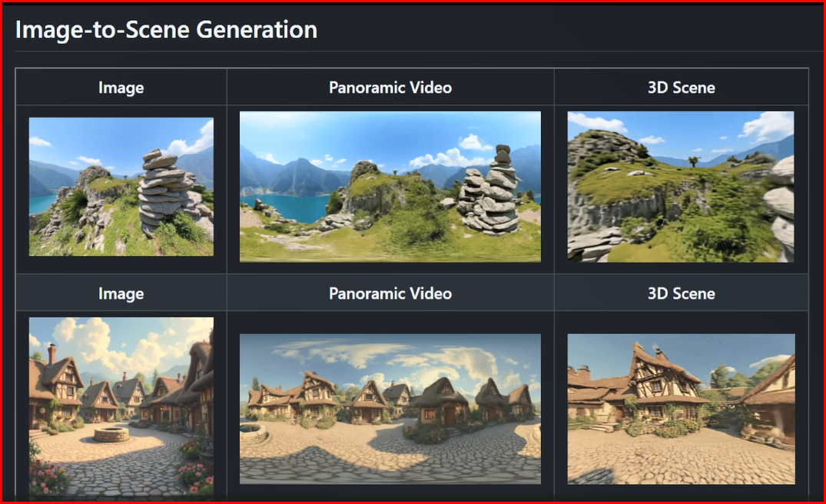This screenshot has width=826, height=504.
Task: Open the village courtyard source image
Action: 121,406
